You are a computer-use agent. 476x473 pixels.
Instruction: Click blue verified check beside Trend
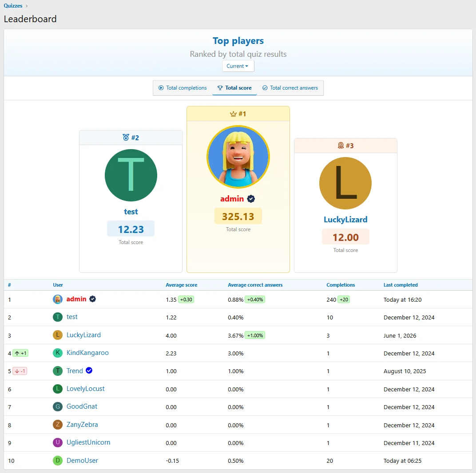pyautogui.click(x=89, y=371)
